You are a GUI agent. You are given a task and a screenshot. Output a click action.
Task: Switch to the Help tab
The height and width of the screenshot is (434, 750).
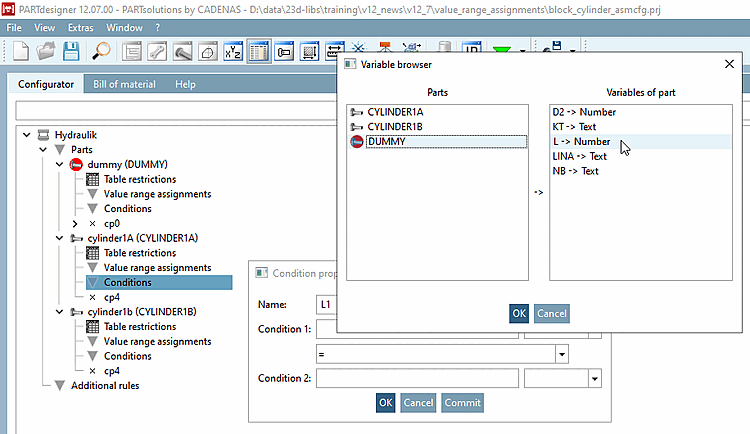[x=185, y=84]
